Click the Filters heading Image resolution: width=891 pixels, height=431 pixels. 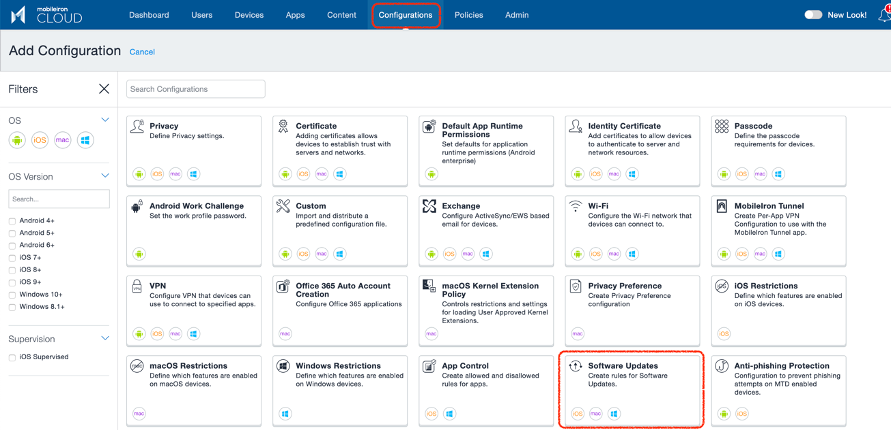(23, 89)
